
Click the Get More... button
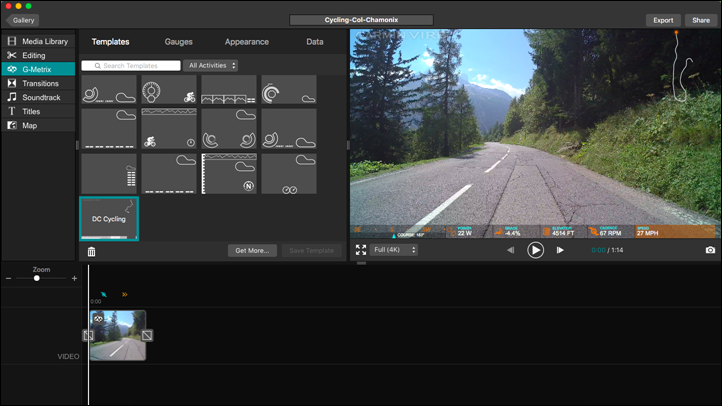pyautogui.click(x=252, y=251)
